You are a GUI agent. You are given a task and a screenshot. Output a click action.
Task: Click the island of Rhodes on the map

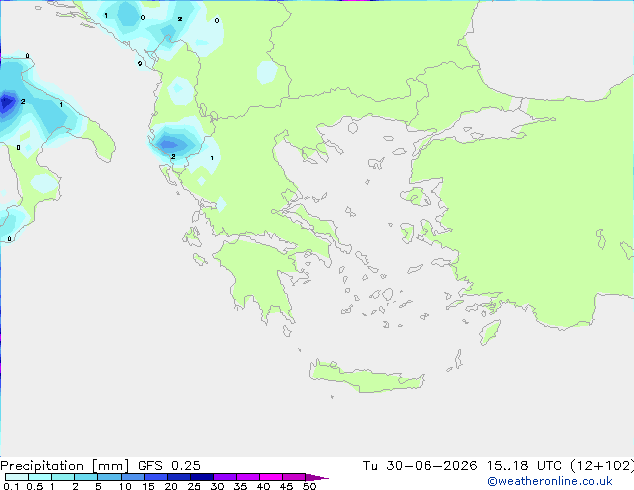tap(490, 332)
